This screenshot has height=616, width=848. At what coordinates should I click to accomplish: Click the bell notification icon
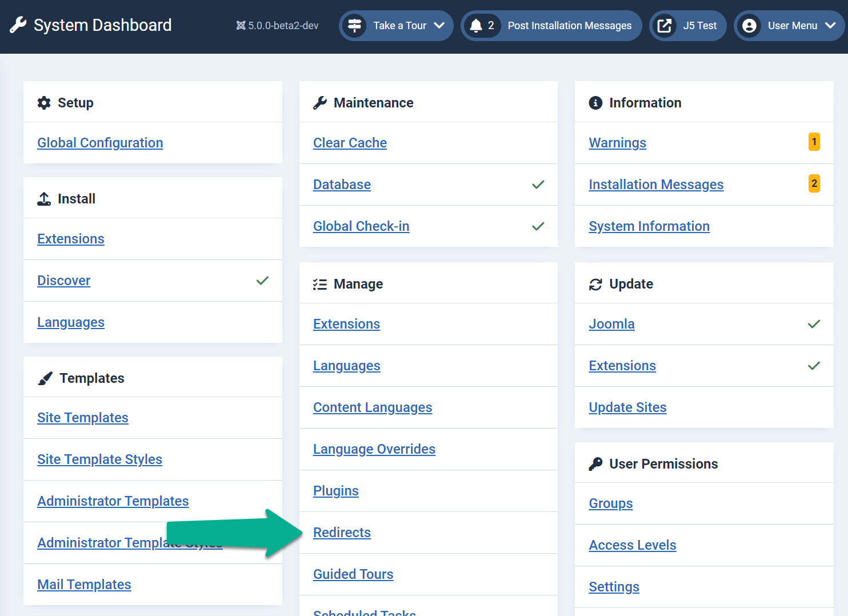476,26
